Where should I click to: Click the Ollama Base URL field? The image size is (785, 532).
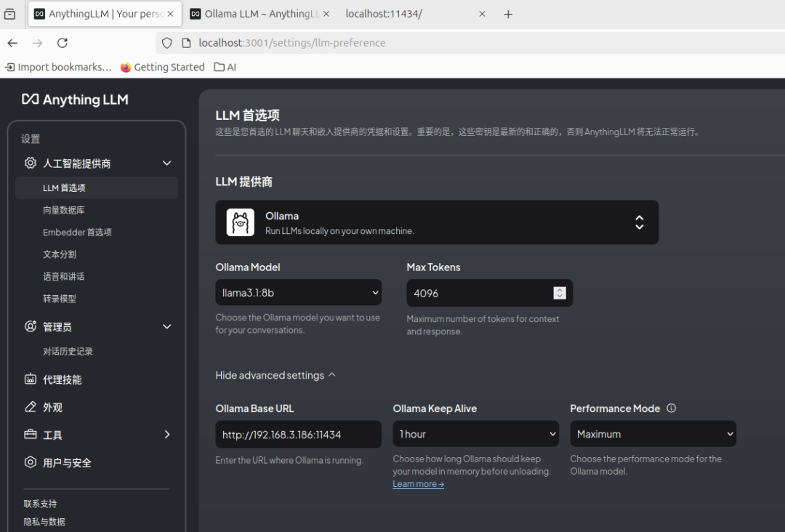298,435
